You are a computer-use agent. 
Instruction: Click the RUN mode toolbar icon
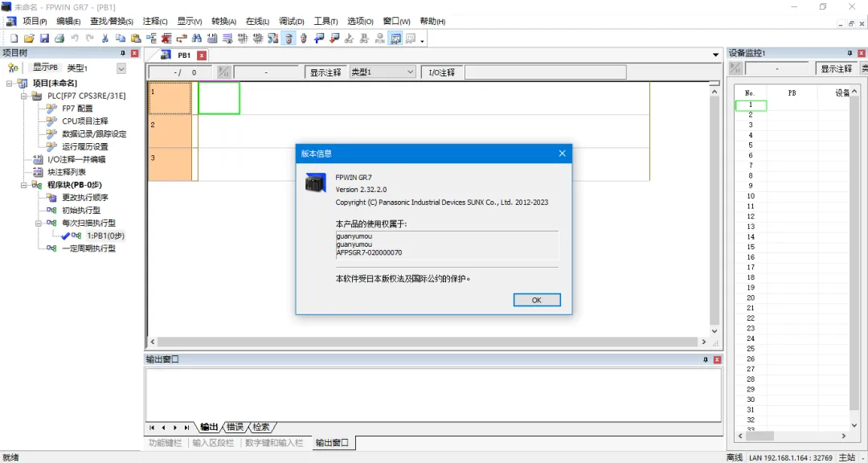tap(379, 39)
